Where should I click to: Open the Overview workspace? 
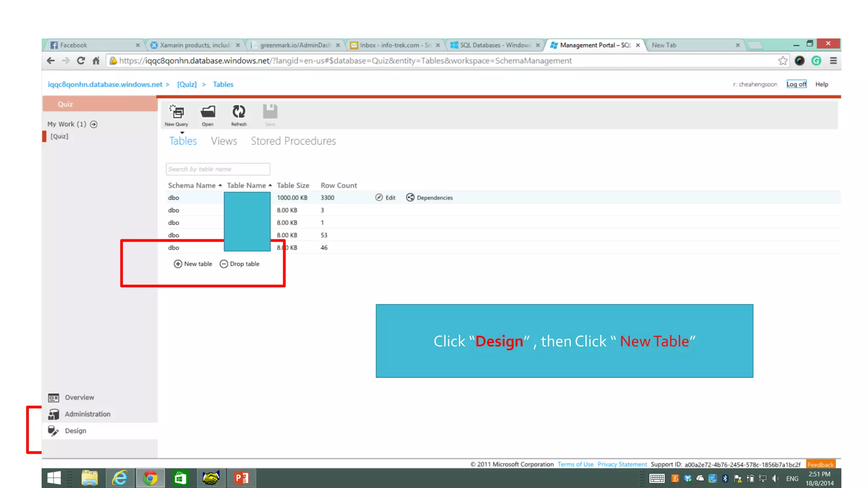click(79, 397)
